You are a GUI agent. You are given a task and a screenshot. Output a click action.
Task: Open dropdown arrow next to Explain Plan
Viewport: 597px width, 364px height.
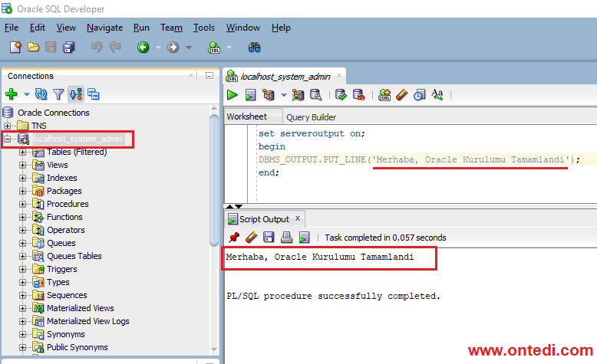(x=284, y=95)
